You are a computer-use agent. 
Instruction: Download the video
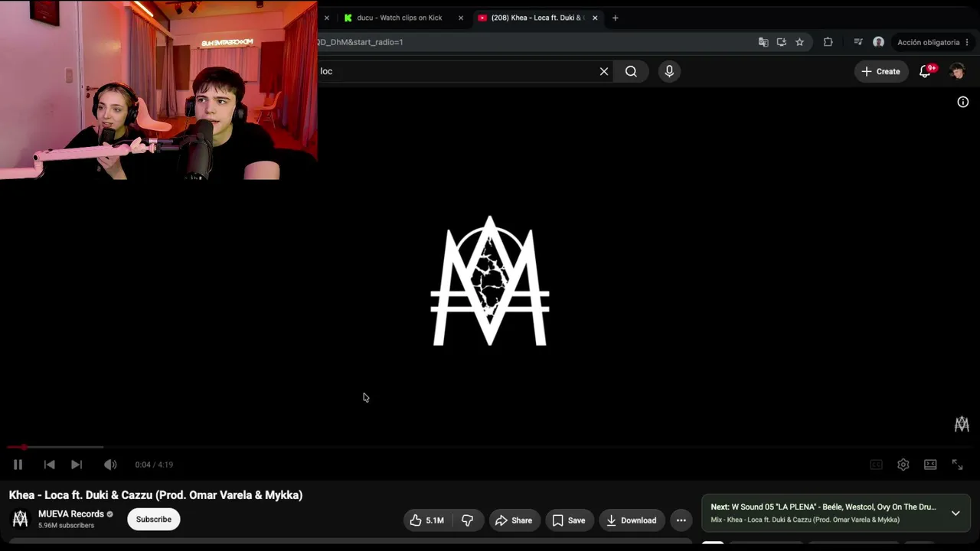(x=632, y=520)
